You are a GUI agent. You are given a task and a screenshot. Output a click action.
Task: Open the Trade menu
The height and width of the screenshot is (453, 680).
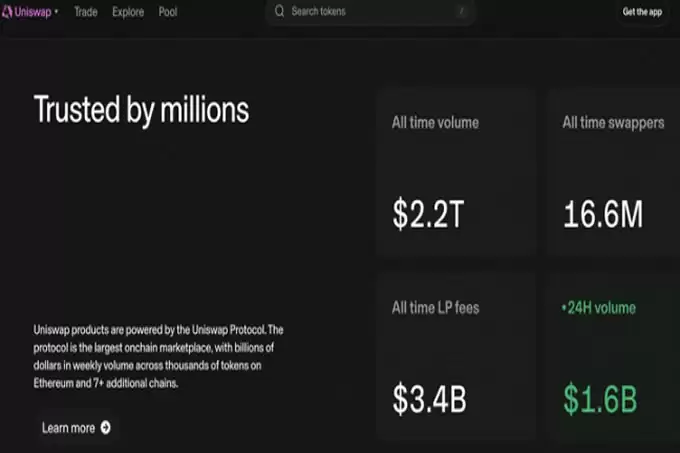click(86, 12)
